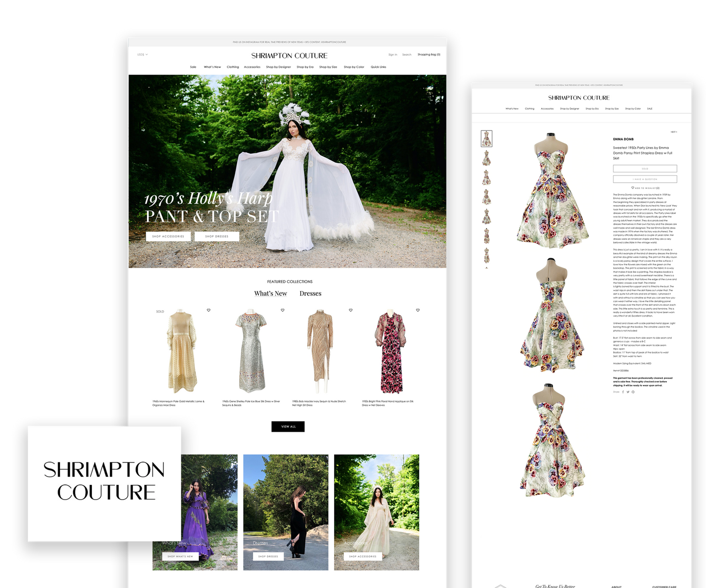The width and height of the screenshot is (706, 588).
Task: Select the What's New featured collection tab
Action: 270,294
